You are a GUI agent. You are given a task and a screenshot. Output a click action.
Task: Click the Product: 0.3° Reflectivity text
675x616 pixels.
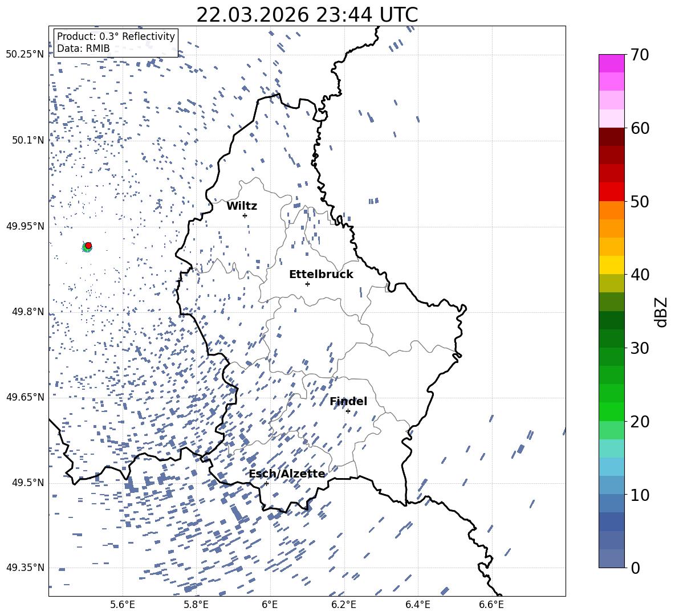pyautogui.click(x=116, y=36)
